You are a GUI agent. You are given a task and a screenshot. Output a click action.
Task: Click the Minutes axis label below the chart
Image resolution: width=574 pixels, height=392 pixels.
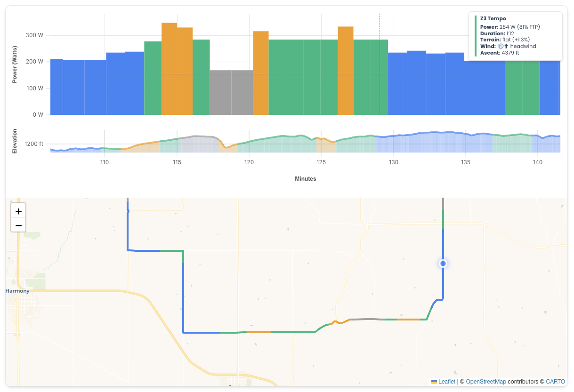pos(306,179)
